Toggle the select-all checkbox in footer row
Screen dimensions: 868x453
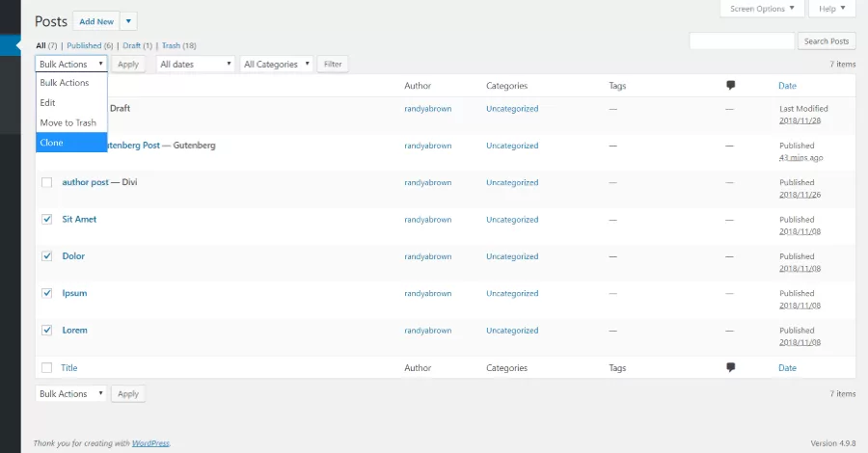click(46, 367)
